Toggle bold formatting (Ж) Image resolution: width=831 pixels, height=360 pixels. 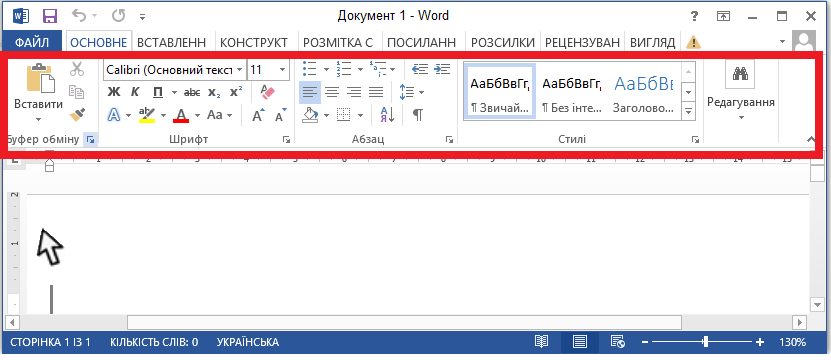[114, 92]
